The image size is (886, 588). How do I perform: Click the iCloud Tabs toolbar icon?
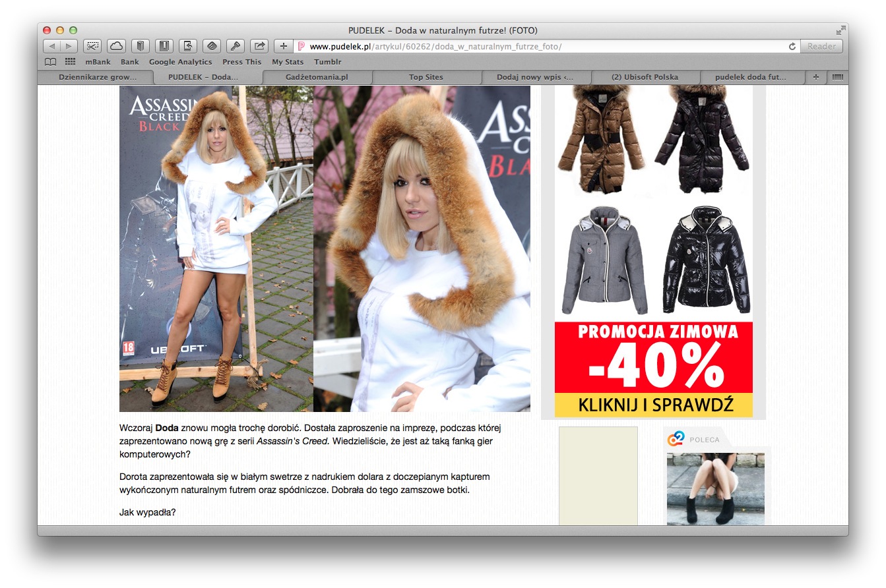click(x=116, y=46)
